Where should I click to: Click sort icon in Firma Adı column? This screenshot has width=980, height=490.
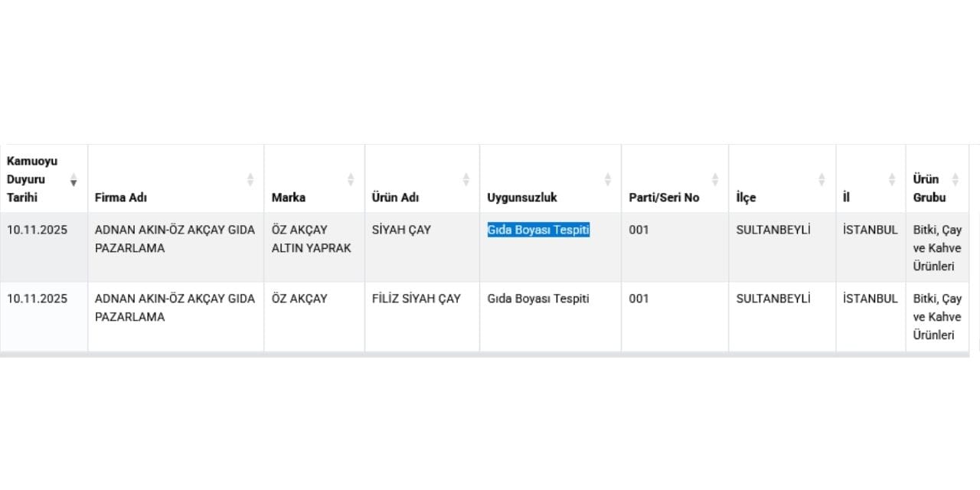tap(250, 180)
